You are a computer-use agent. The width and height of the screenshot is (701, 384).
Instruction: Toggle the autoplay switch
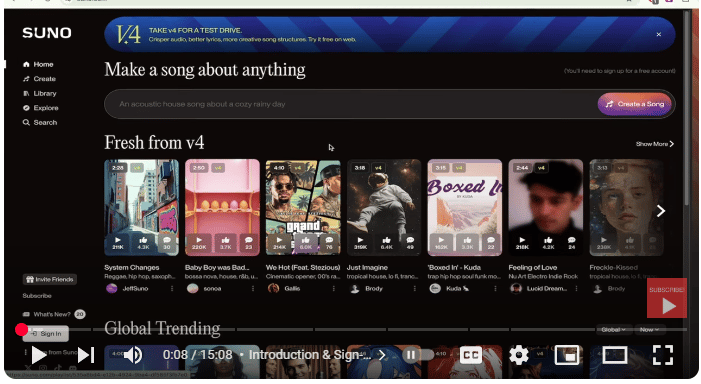418,355
